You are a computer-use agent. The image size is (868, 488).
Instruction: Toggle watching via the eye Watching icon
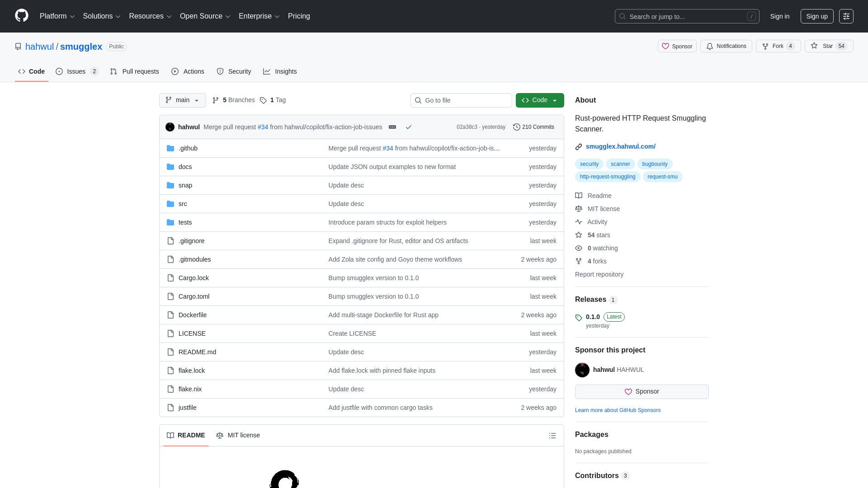579,248
